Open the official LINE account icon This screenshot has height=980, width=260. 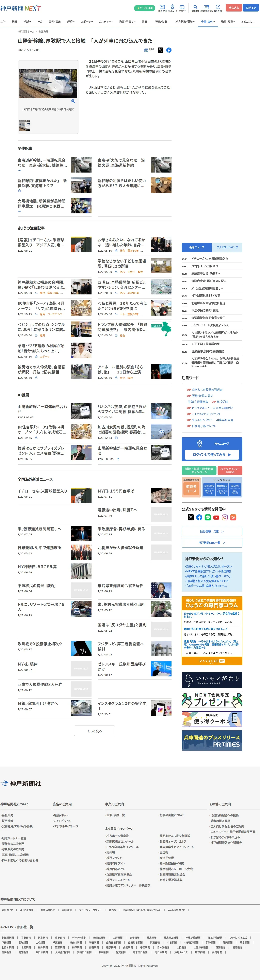pos(208,517)
